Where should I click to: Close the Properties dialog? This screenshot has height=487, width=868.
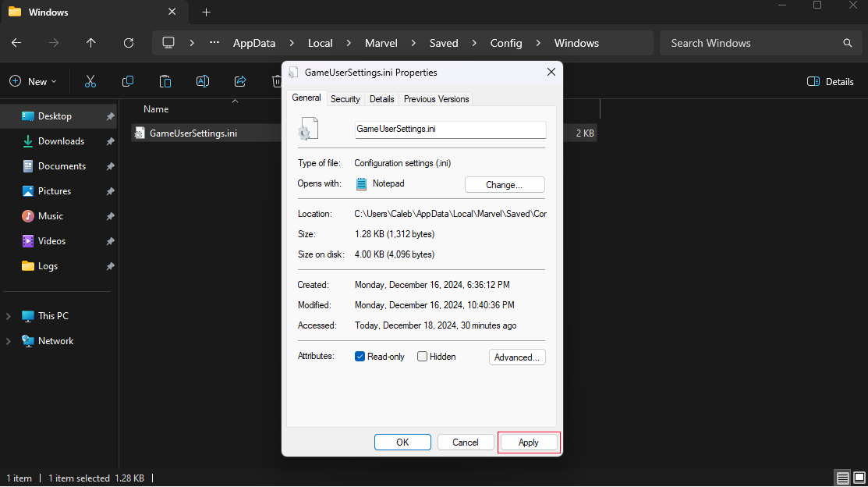[x=551, y=72]
